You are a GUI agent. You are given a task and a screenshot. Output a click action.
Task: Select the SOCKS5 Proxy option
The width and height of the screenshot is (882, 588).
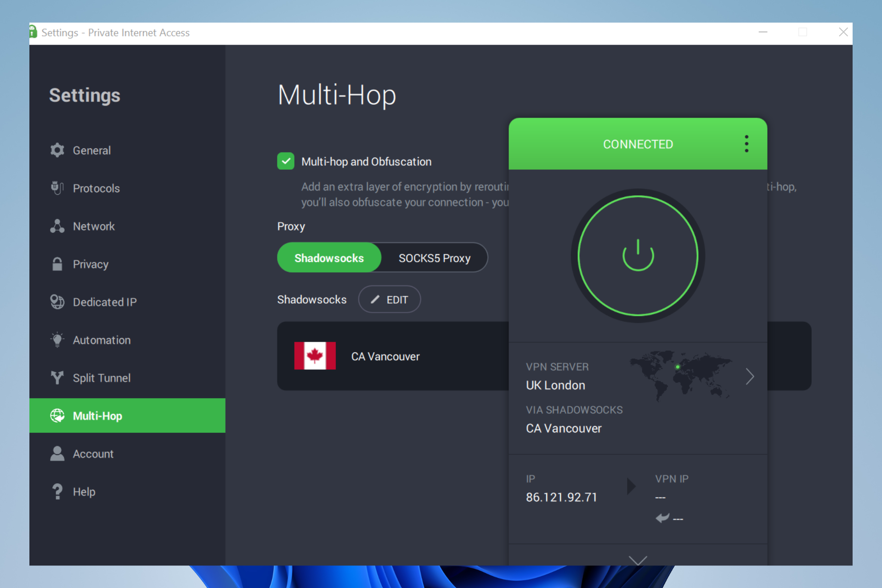(x=435, y=258)
